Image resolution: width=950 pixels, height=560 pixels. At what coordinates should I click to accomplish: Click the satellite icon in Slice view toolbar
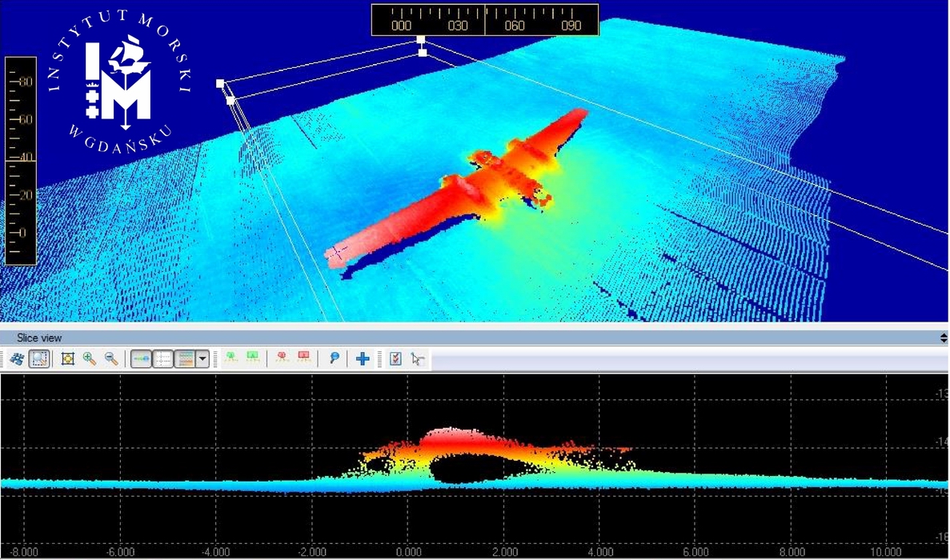pos(17,359)
